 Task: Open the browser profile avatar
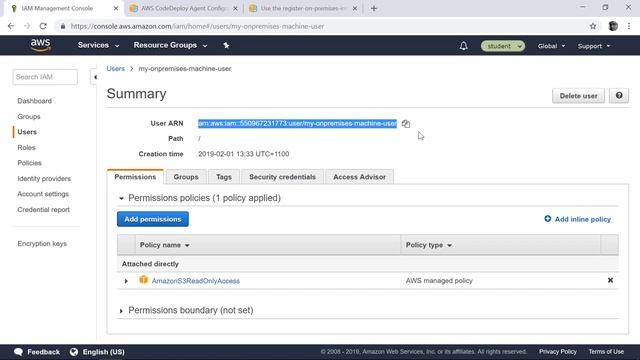(613, 26)
